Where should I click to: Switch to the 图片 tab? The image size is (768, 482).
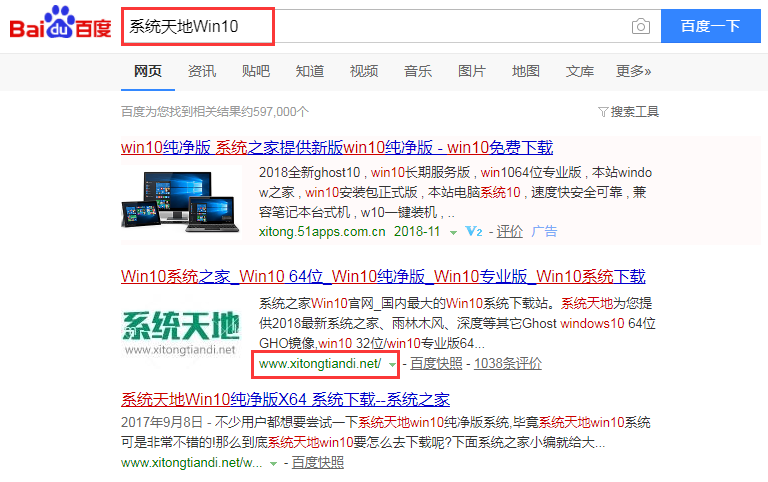coord(472,71)
